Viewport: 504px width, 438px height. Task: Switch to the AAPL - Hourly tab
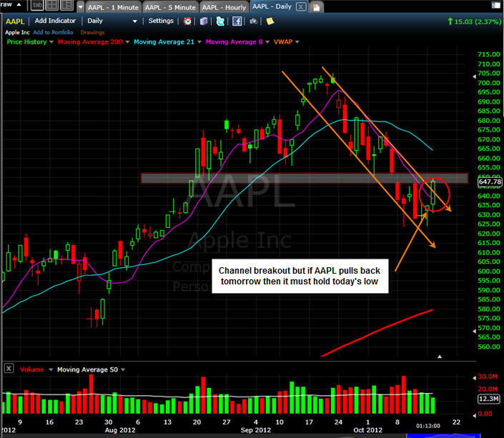tap(224, 7)
